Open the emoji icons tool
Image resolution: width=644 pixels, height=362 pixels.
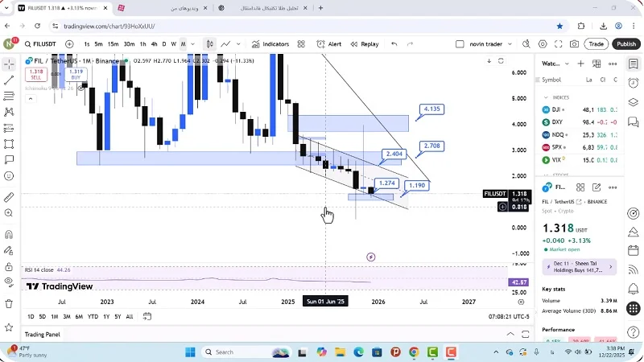9,175
